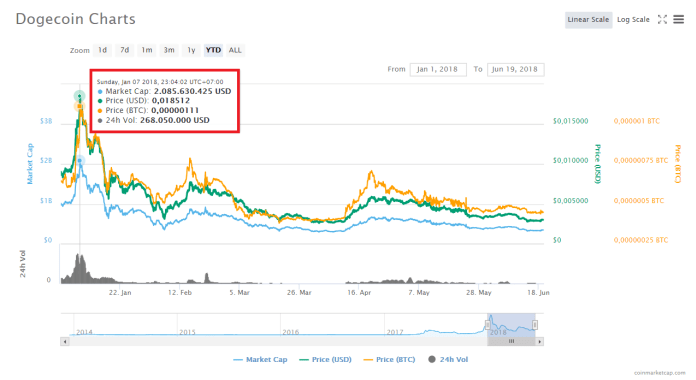Click left handle of navigator range
Screen dimensions: 696x380
click(488, 325)
